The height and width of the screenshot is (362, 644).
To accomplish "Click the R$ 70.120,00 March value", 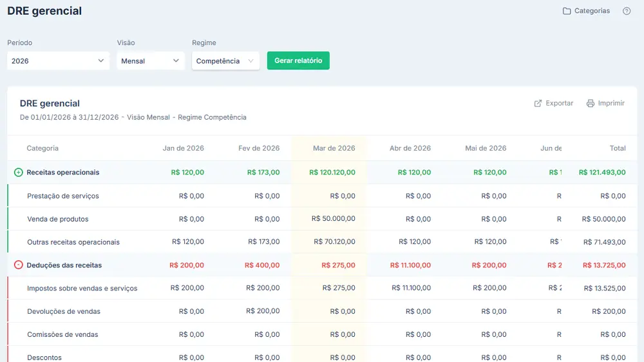I will click(x=334, y=242).
